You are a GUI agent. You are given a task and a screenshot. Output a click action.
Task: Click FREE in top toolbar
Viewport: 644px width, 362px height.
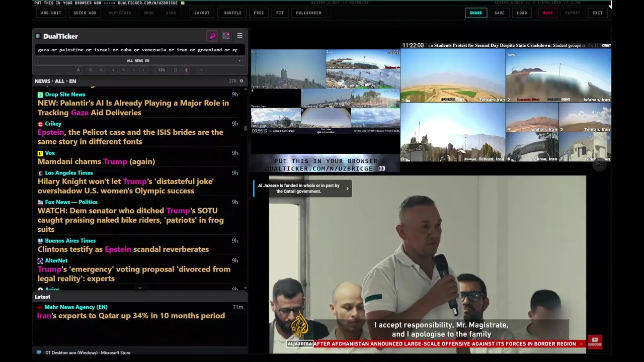point(259,13)
